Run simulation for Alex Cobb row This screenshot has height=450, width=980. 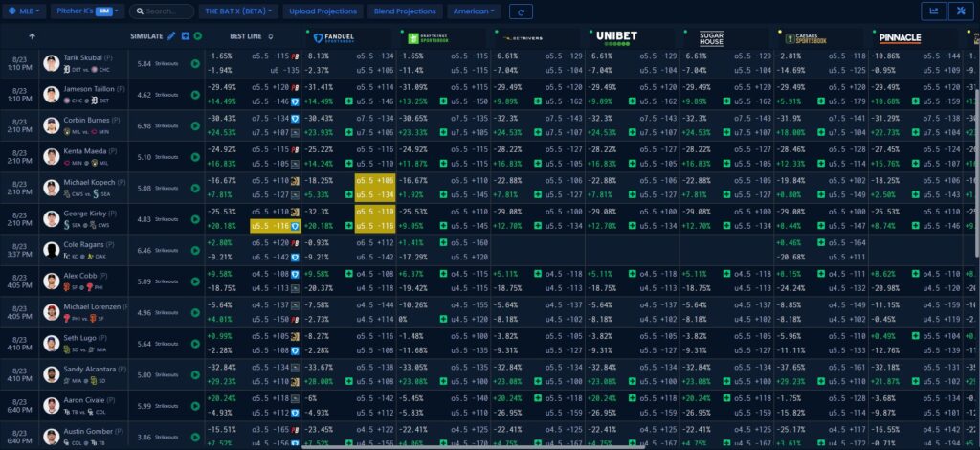point(195,281)
